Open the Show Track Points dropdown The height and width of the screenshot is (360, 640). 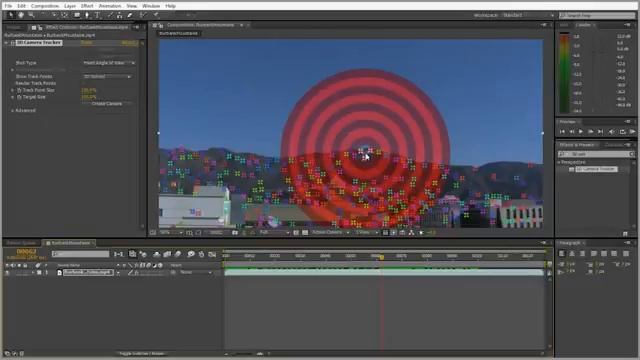pyautogui.click(x=107, y=76)
